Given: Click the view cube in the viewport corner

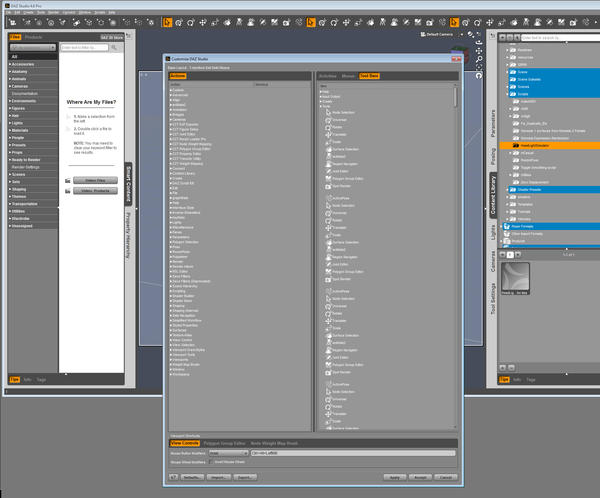Looking at the screenshot, I should [458, 51].
